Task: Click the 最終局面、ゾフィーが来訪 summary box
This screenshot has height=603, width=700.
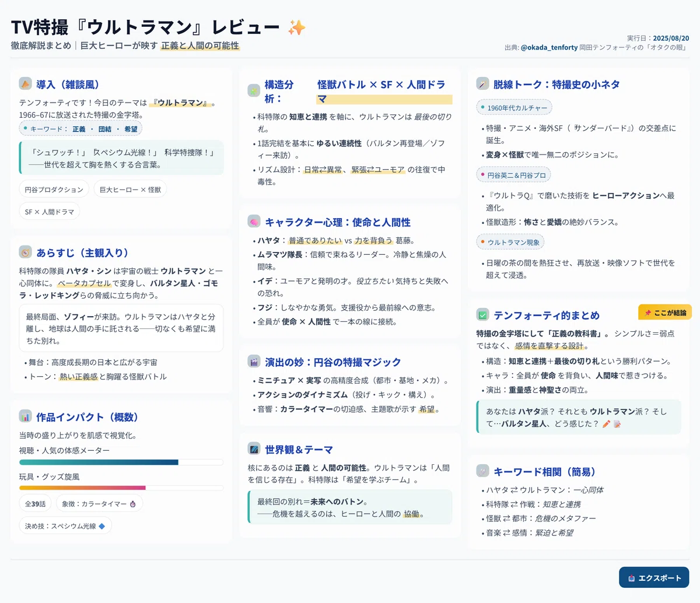Action: [x=121, y=328]
